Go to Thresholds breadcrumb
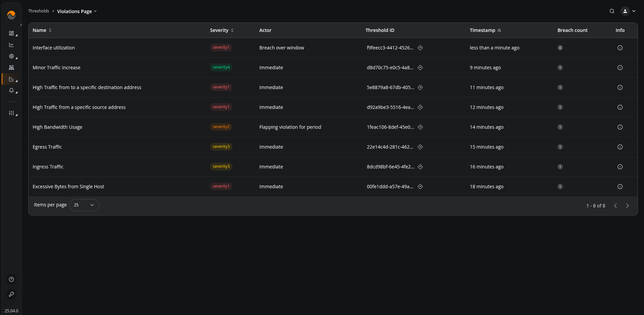This screenshot has width=644, height=315. point(39,11)
